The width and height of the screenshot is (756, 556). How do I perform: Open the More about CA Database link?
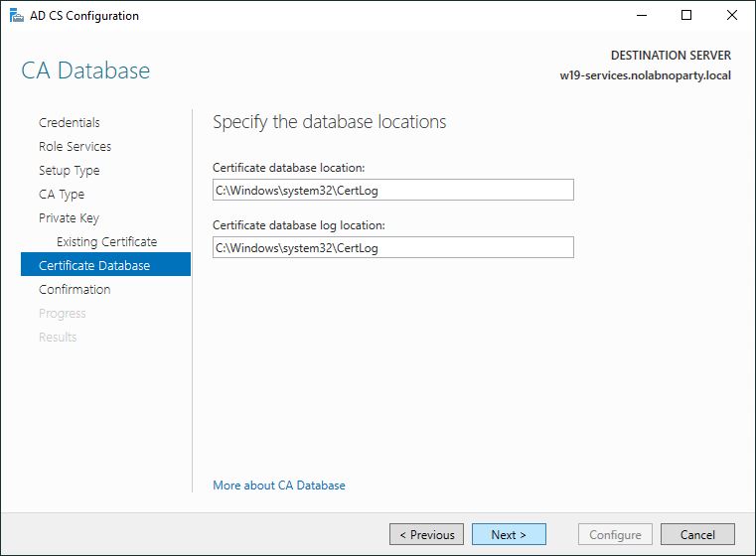point(279,486)
